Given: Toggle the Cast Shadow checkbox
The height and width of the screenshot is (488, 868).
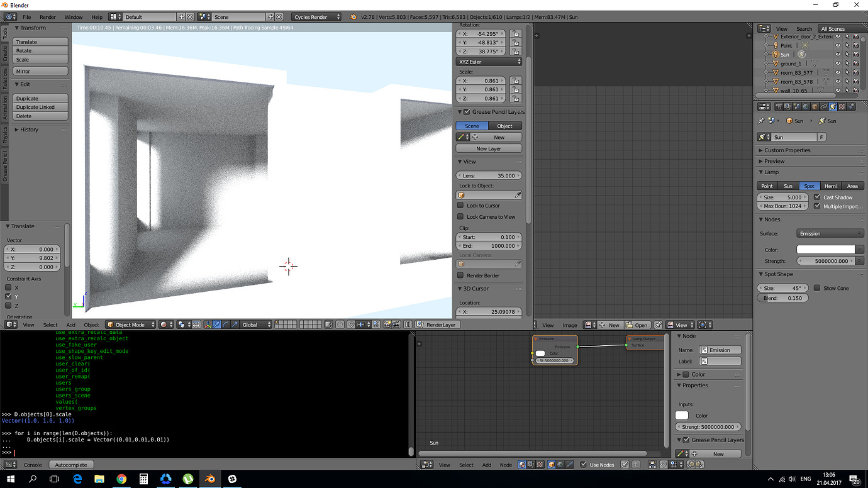Looking at the screenshot, I should (x=817, y=197).
